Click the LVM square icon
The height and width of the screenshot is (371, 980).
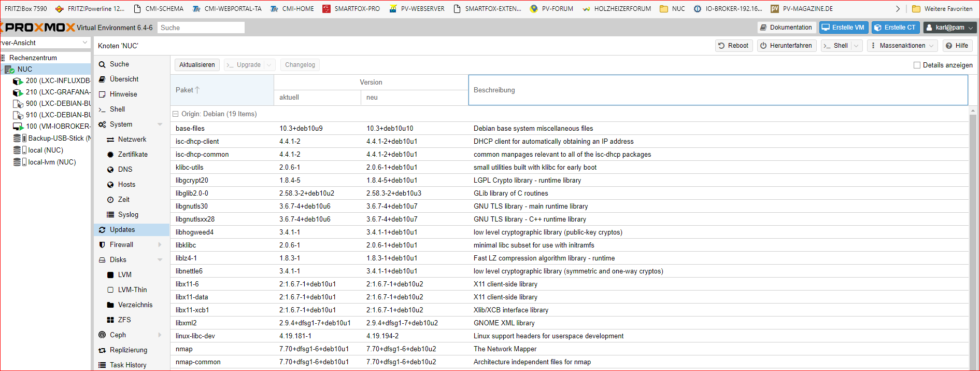point(110,275)
